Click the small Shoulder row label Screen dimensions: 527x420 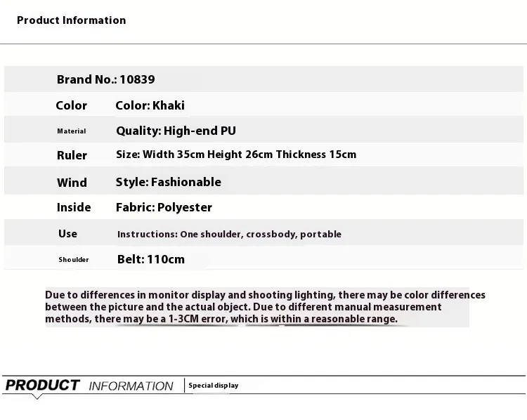(74, 260)
